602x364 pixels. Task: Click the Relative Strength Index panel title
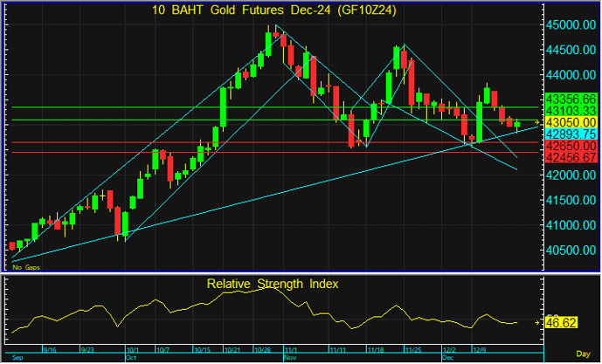[272, 284]
